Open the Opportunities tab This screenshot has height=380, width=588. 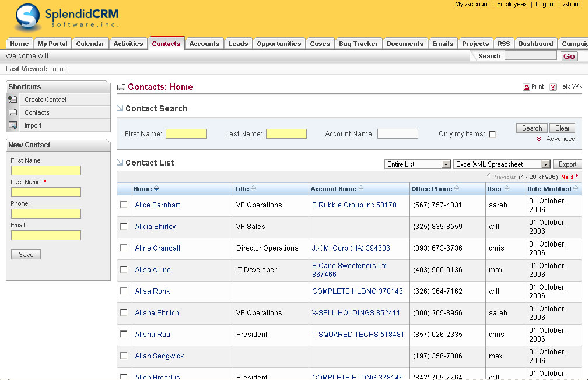click(x=279, y=44)
